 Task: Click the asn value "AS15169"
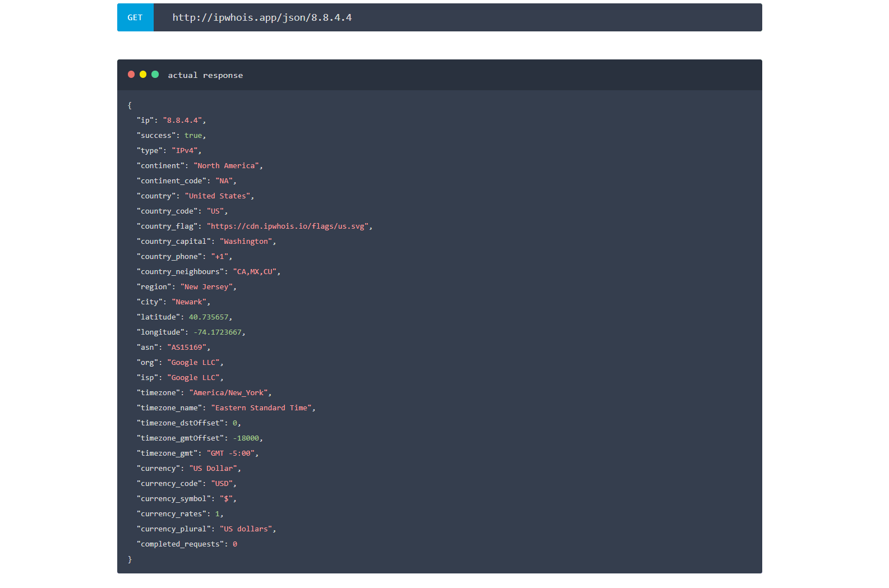pos(187,348)
